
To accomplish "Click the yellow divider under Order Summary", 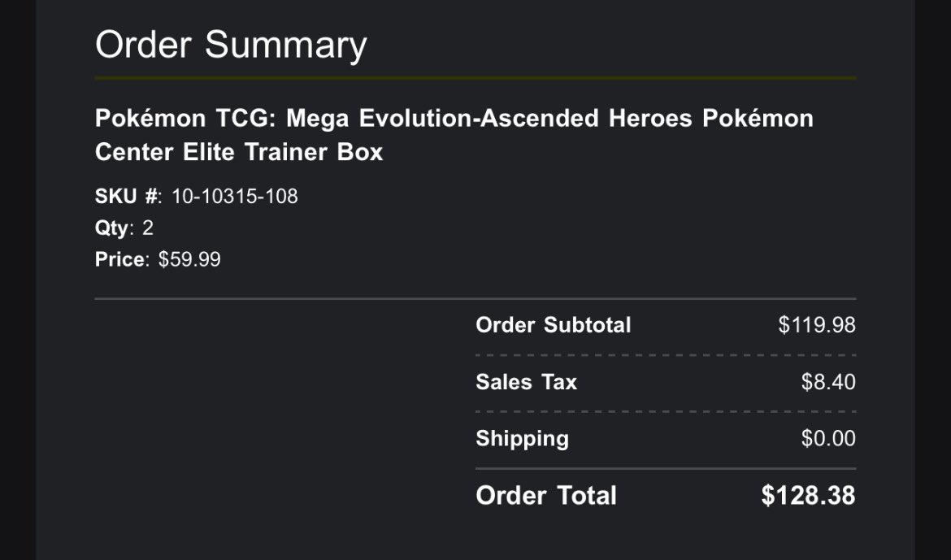I will [475, 78].
